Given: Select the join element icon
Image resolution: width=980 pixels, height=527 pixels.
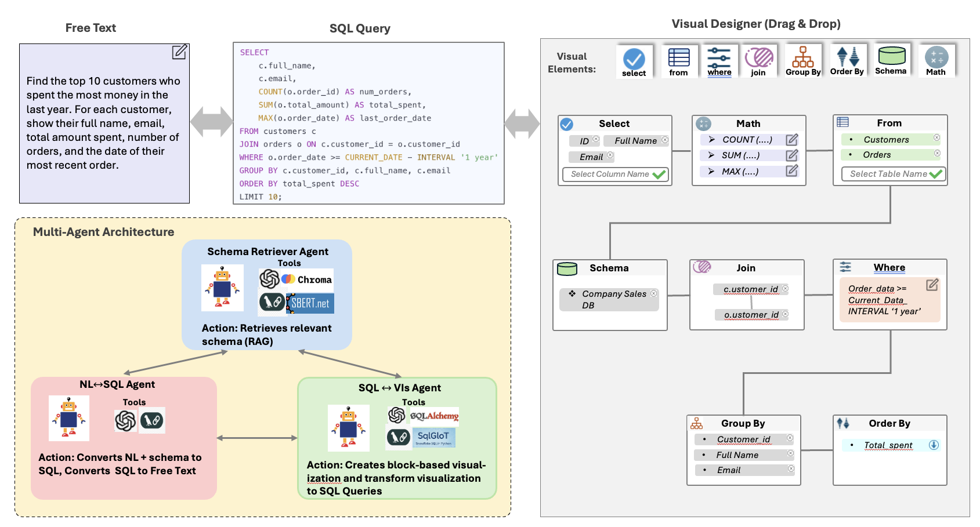Looking at the screenshot, I should coord(759,59).
